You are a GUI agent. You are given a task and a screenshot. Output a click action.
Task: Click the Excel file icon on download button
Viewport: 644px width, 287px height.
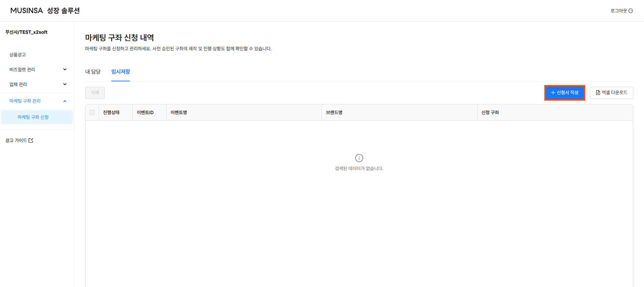598,93
